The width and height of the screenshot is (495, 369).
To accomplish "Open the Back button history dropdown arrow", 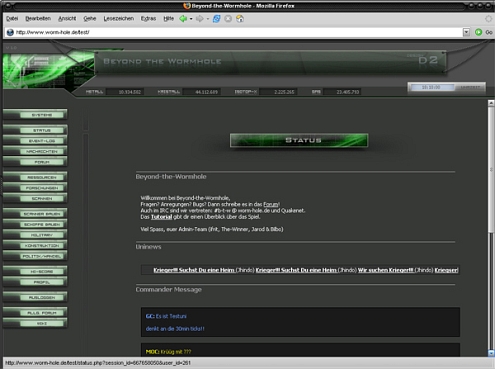I will pyautogui.click(x=191, y=19).
